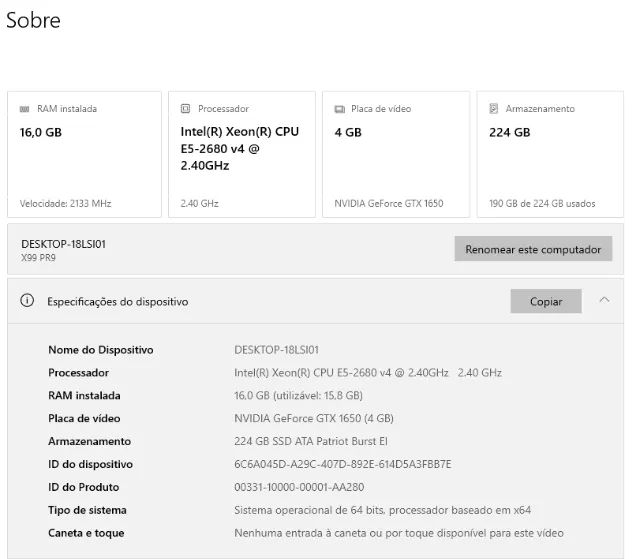Open the 224 GB storage card value
640x559 pixels.
point(509,132)
